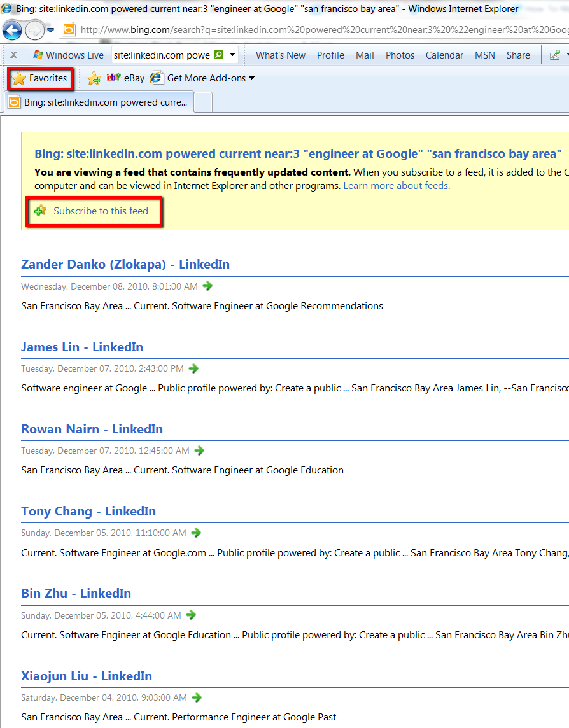Click text 'Saturday, December 04, 2010, 9:03:00 AM'

click(x=104, y=697)
